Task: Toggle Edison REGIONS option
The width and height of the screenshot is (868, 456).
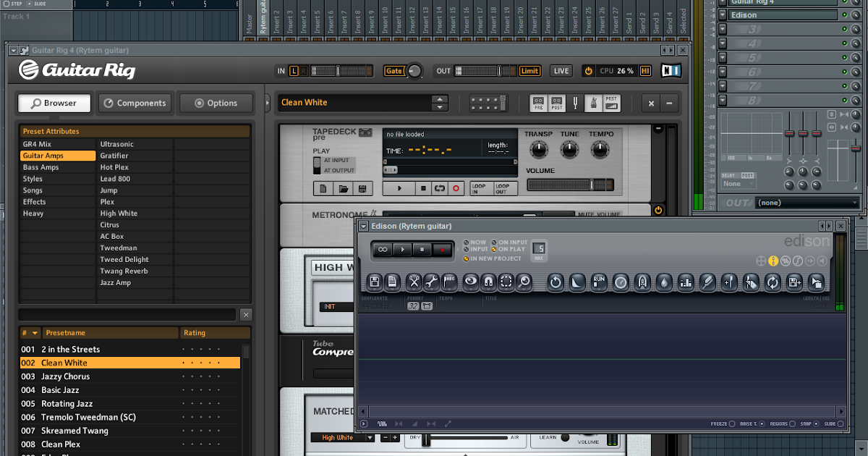Action: pyautogui.click(x=782, y=423)
